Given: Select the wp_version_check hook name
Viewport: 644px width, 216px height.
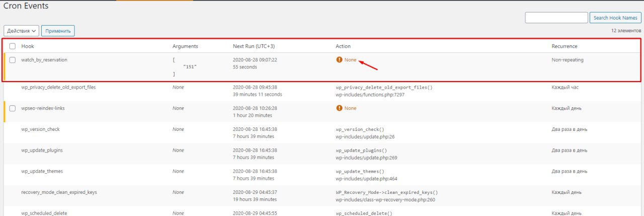Looking at the screenshot, I should tap(40, 129).
